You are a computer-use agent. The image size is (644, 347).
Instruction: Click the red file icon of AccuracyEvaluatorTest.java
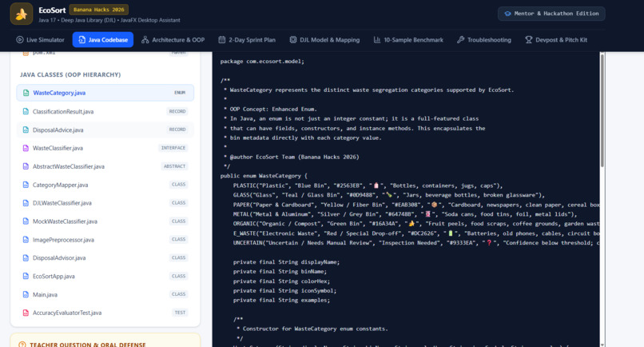coord(26,313)
